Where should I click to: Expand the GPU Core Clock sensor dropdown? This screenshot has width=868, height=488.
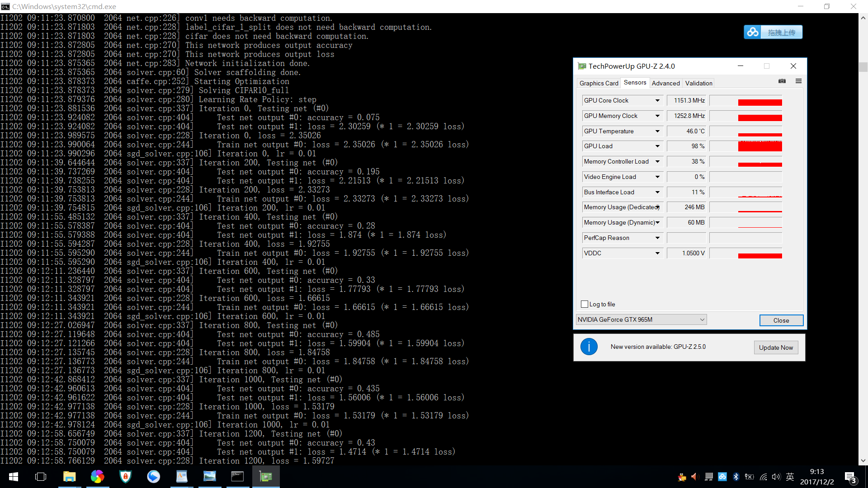coord(657,101)
